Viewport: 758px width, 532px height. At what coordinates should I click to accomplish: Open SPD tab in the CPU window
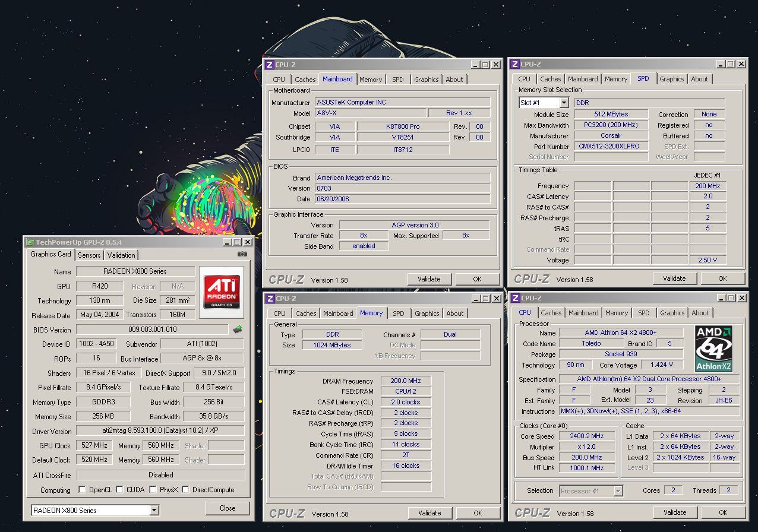pos(644,313)
